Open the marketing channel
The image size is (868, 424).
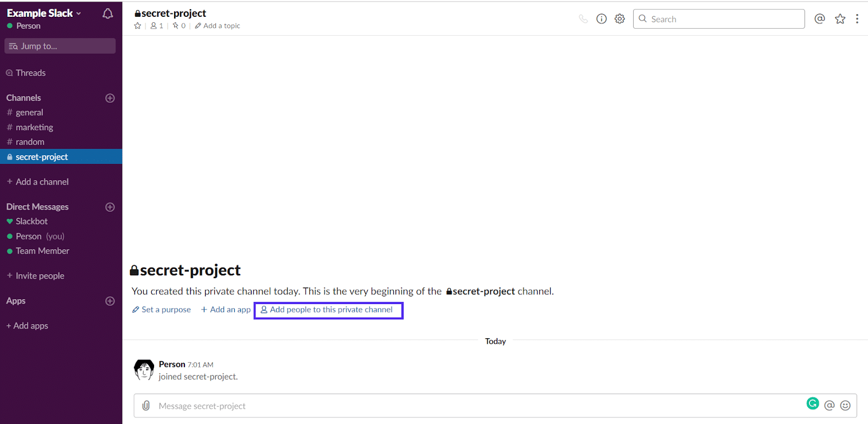point(34,128)
